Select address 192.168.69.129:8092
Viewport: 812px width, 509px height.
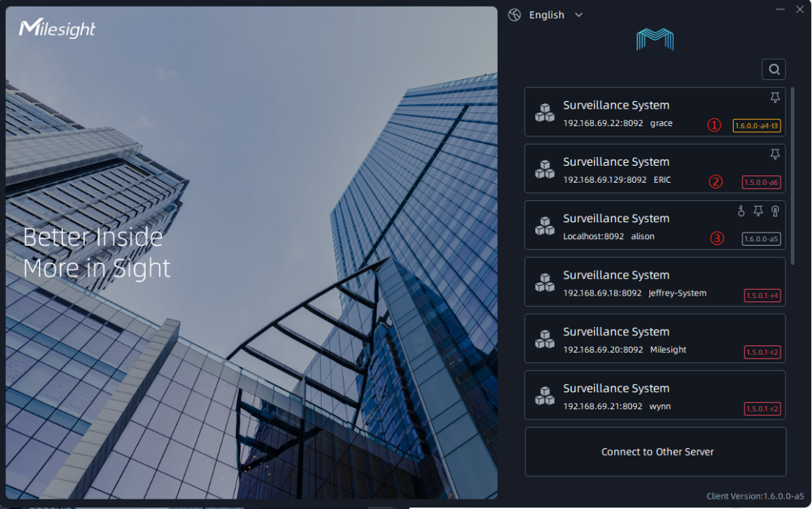(605, 180)
